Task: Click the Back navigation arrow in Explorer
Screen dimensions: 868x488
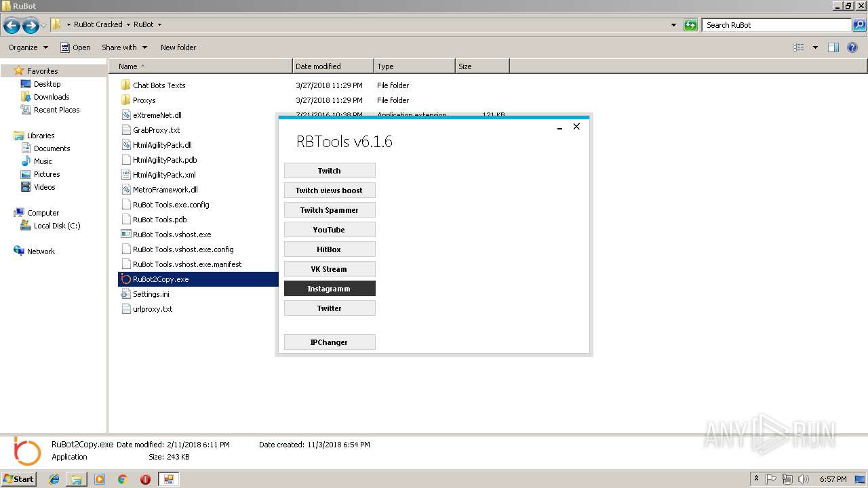Action: click(x=12, y=26)
